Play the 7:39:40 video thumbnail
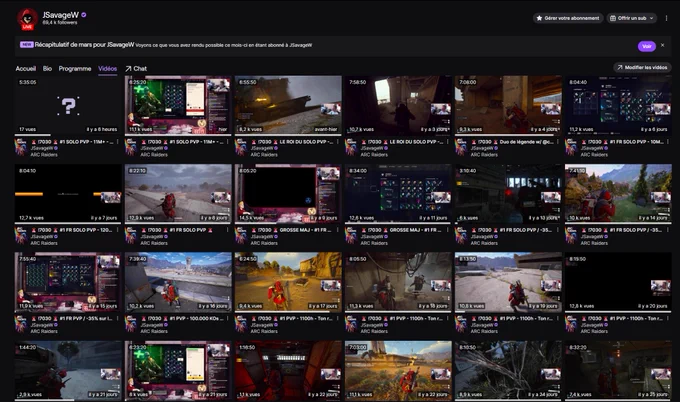This screenshot has width=680, height=402. point(178,281)
